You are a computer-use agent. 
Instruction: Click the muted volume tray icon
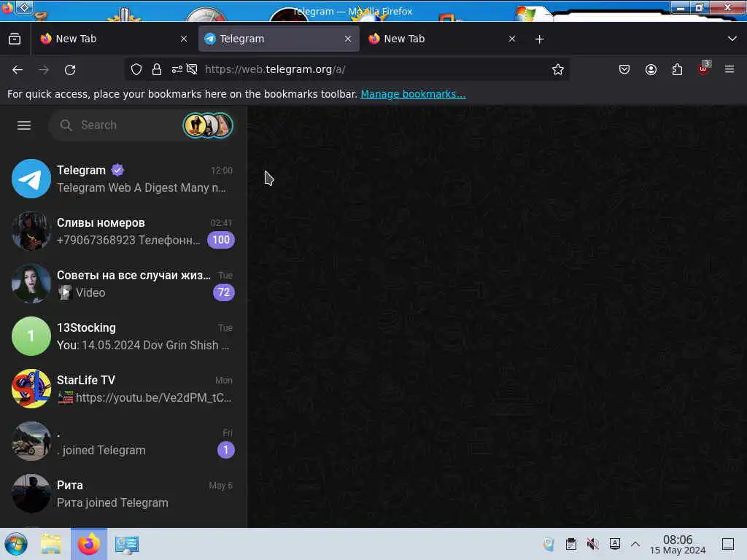(593, 544)
